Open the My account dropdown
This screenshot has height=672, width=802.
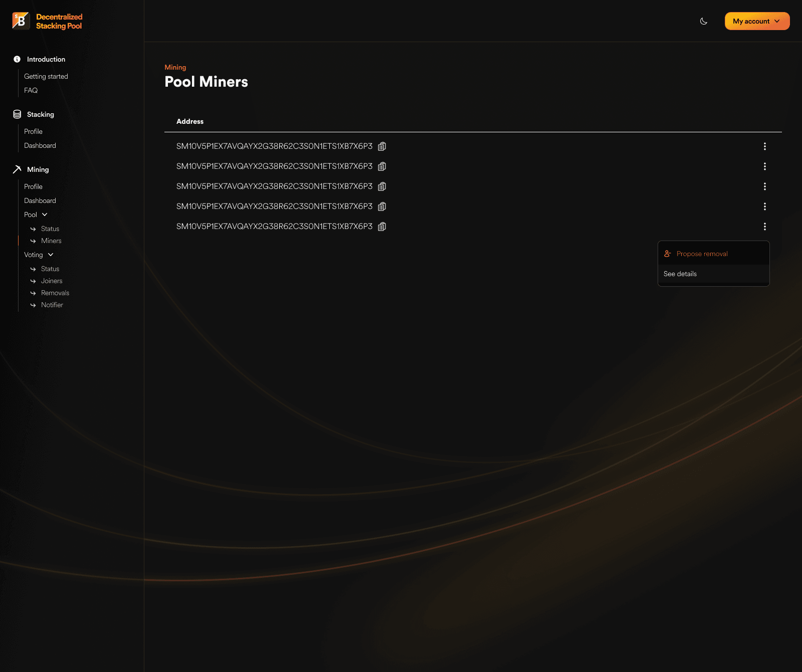tap(757, 21)
